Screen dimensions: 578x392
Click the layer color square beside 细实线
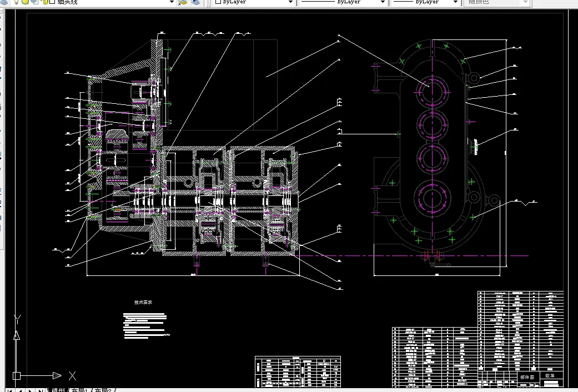coord(52,2)
